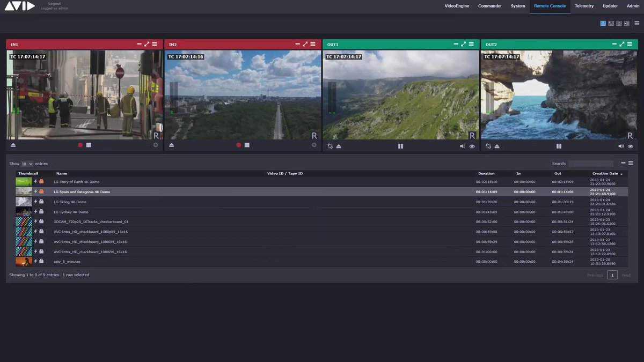Select the first (highlighted blue) layout icon
The width and height of the screenshot is (644, 362).
pyautogui.click(x=603, y=24)
